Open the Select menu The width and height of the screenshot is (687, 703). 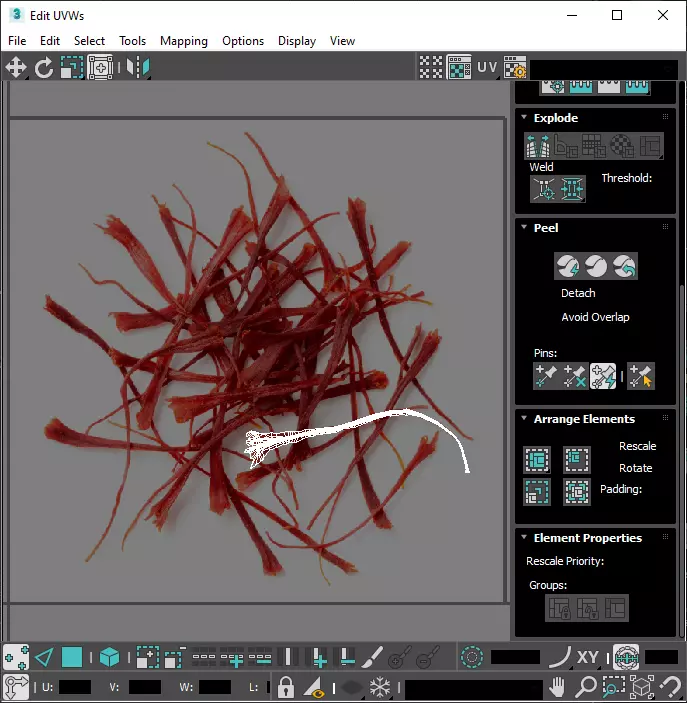[89, 41]
